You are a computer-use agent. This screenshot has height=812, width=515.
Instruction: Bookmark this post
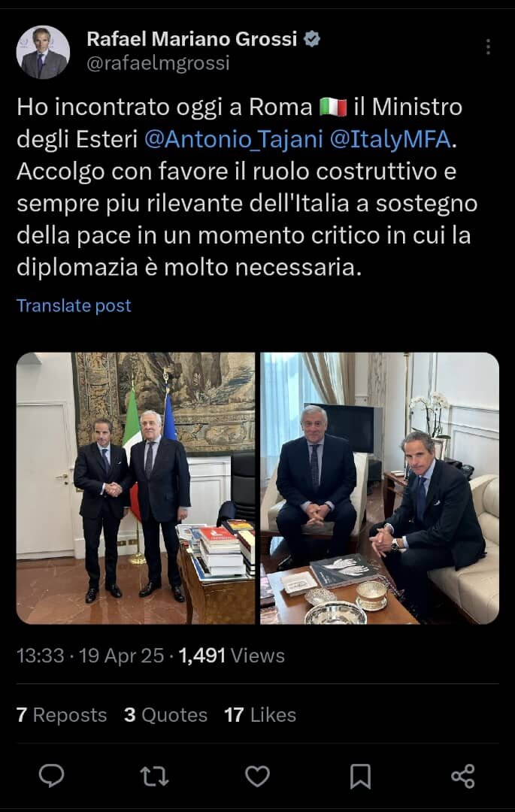360,776
